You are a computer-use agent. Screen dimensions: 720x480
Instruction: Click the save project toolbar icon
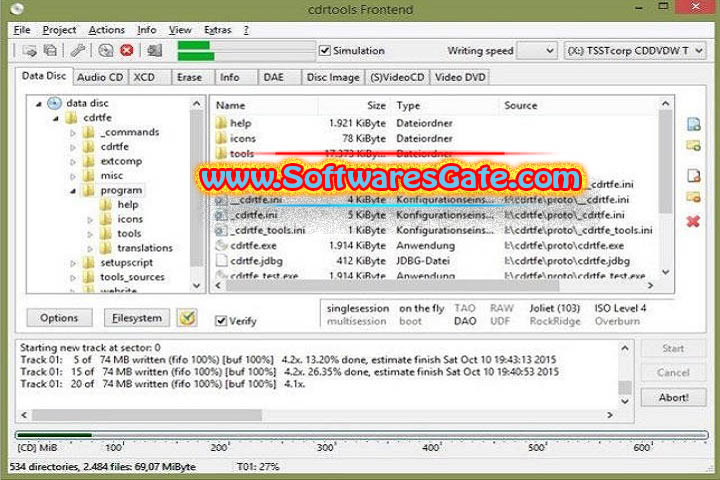point(50,51)
